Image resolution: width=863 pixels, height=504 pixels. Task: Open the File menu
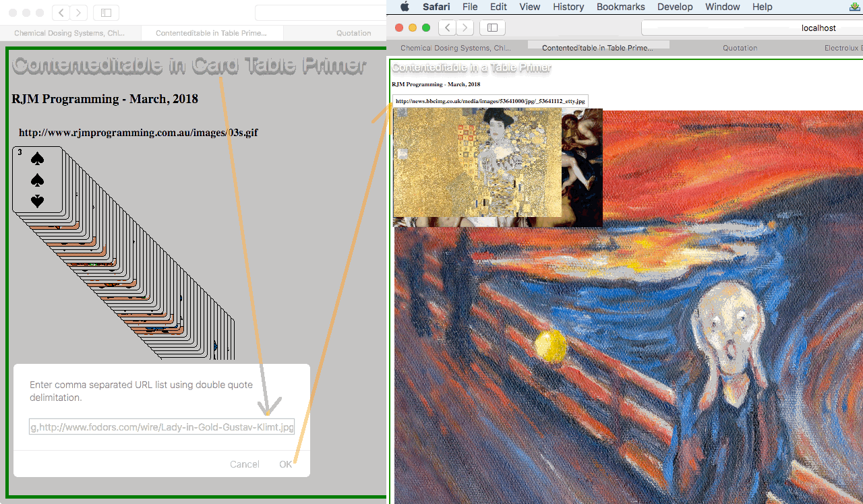470,7
